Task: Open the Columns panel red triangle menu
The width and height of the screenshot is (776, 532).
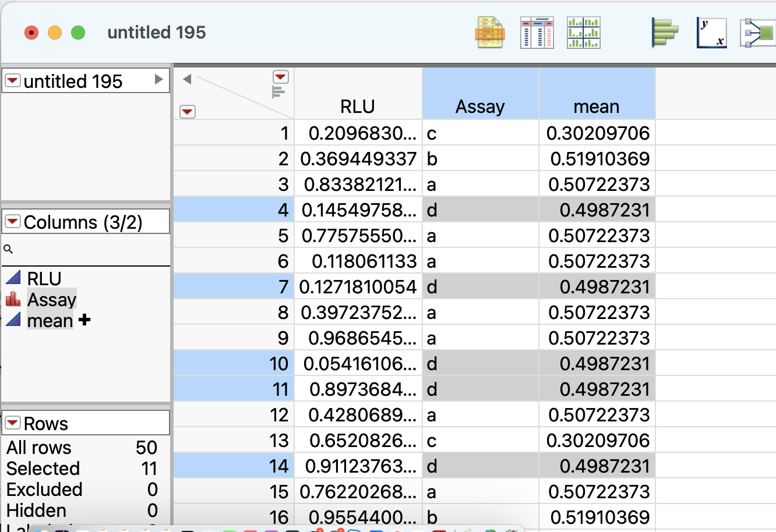Action: pos(12,222)
